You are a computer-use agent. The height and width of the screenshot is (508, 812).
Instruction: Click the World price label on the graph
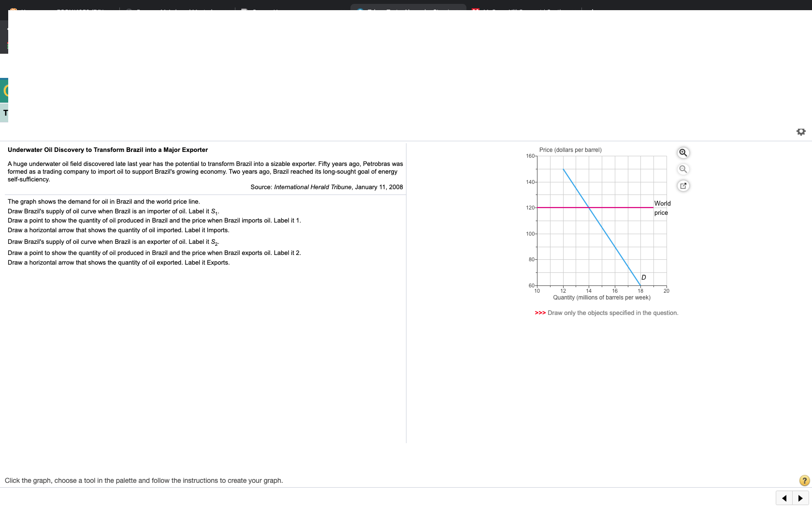tap(661, 208)
